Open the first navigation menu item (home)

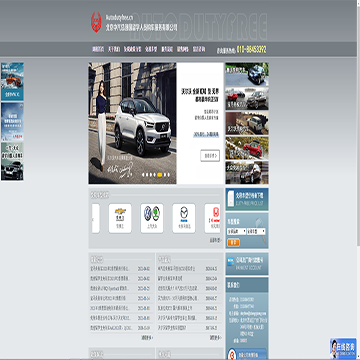coord(98,49)
